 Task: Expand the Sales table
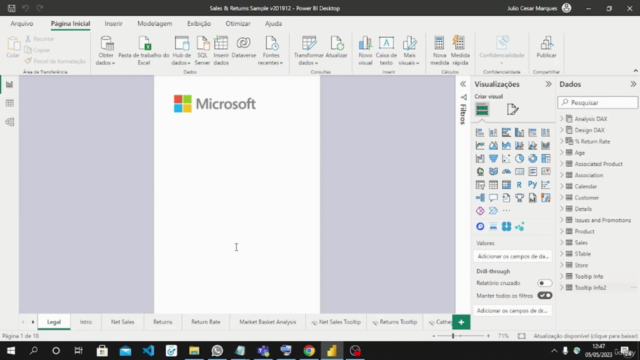pos(562,242)
